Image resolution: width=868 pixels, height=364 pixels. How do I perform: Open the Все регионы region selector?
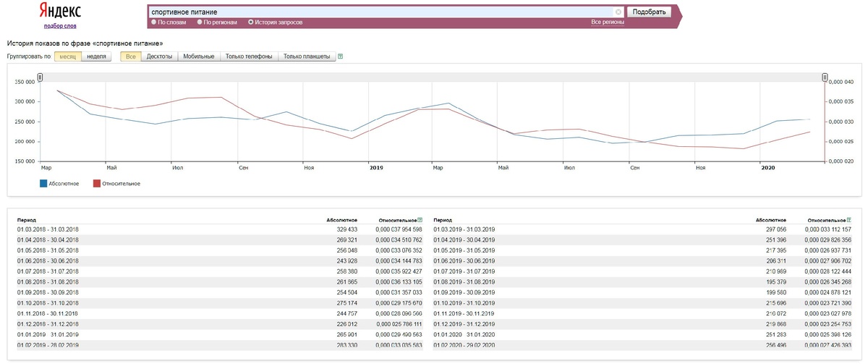coord(608,22)
